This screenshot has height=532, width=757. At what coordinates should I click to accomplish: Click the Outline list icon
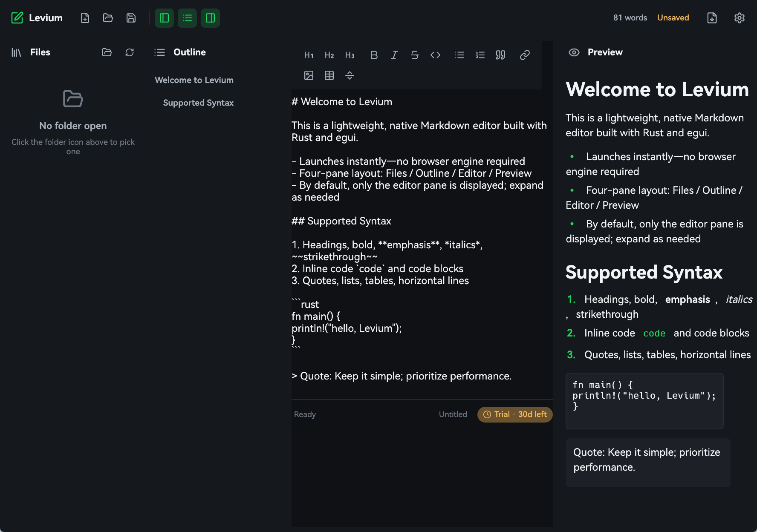pyautogui.click(x=159, y=52)
